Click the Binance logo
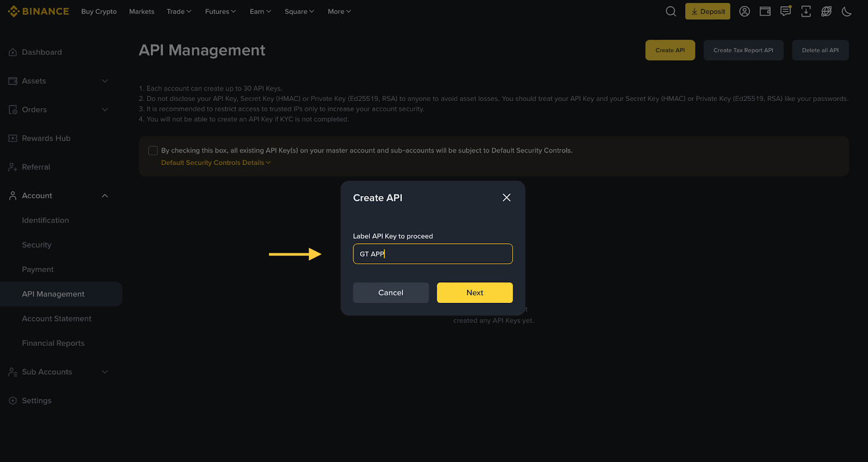The height and width of the screenshot is (462, 868). (x=39, y=11)
